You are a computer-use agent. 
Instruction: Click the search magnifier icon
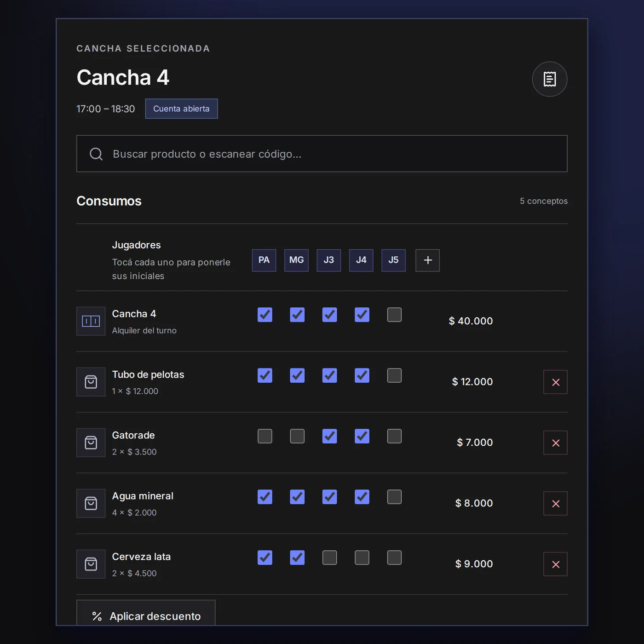tap(96, 154)
